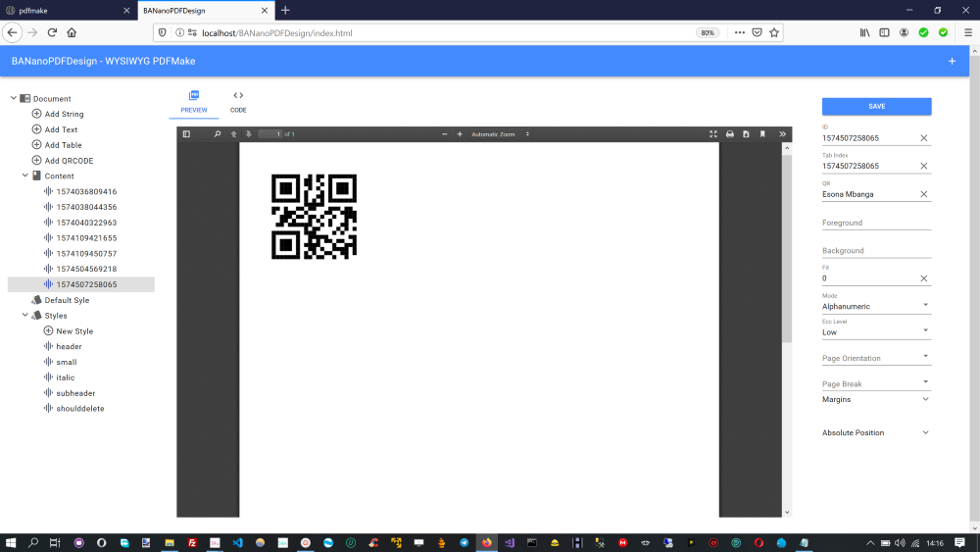
Task: Open a new browser tab
Action: [x=285, y=10]
